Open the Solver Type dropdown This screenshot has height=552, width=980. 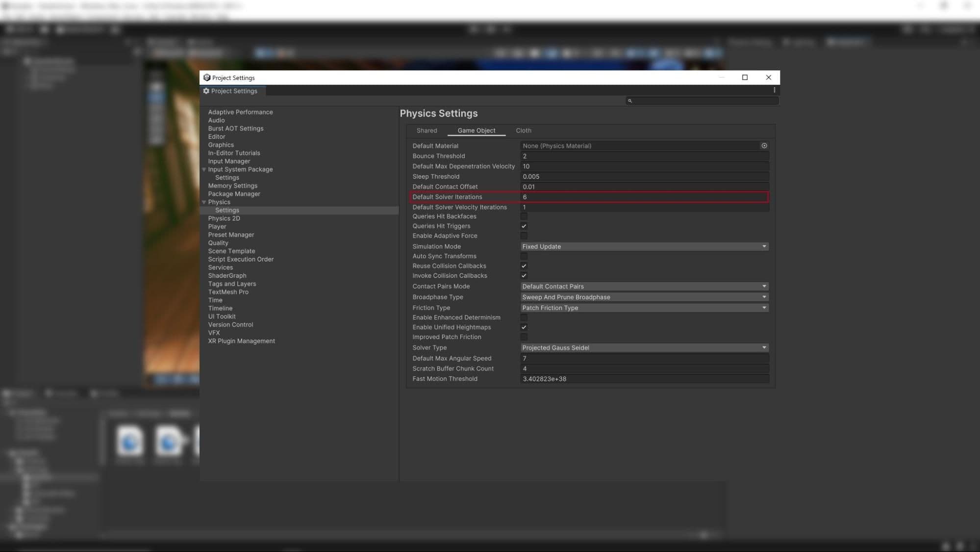tap(644, 347)
